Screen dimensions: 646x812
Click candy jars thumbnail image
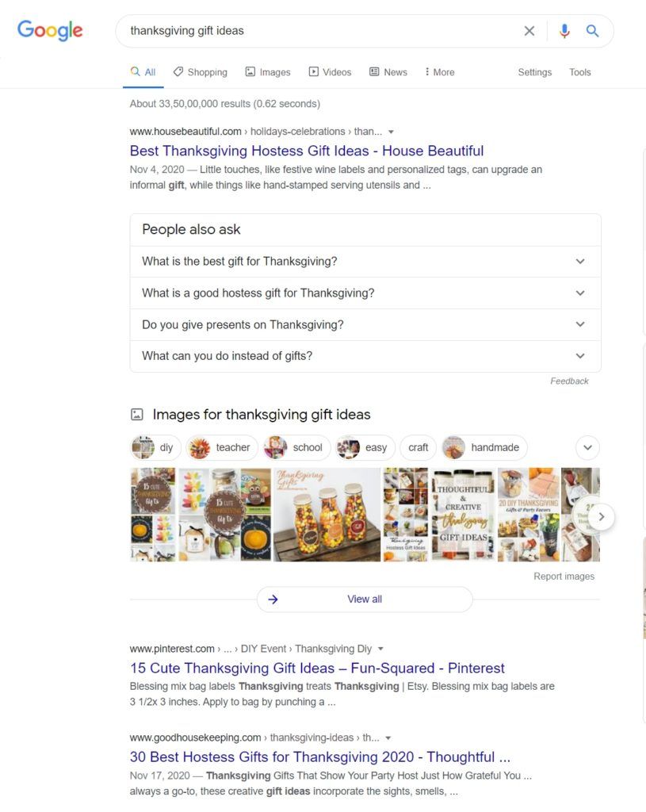click(327, 515)
